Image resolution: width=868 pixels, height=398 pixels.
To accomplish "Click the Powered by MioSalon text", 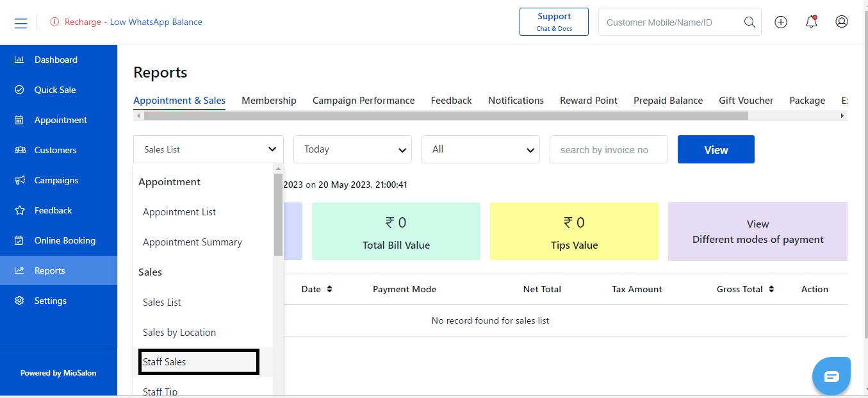I will (58, 372).
